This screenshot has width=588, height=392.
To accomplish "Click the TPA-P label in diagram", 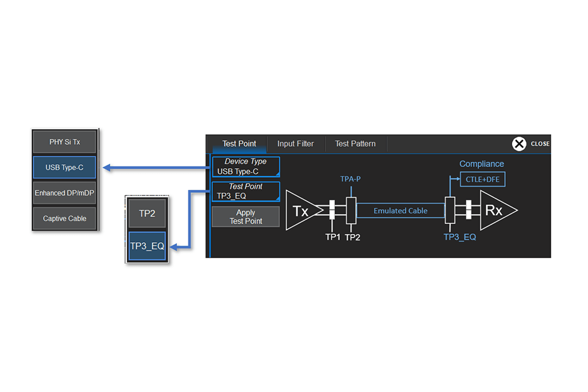I will 350,179.
